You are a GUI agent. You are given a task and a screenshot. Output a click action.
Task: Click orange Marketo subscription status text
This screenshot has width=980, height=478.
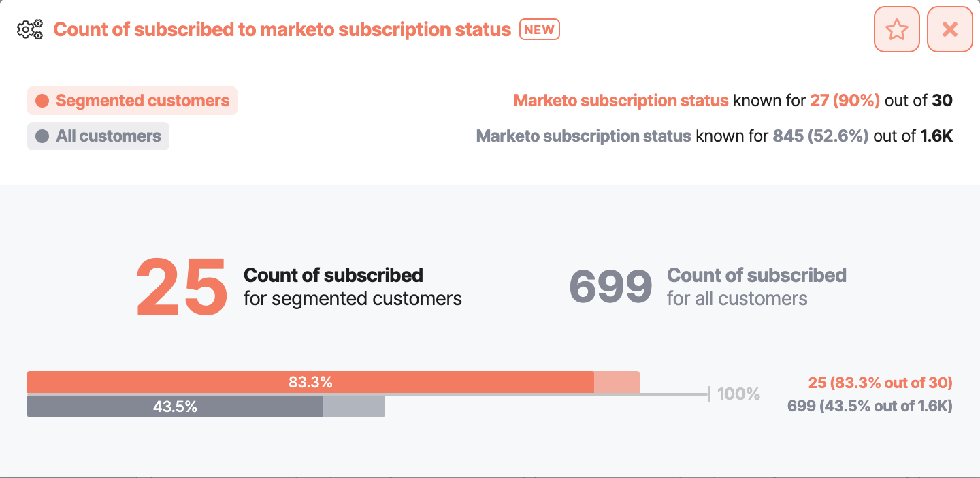[621, 101]
